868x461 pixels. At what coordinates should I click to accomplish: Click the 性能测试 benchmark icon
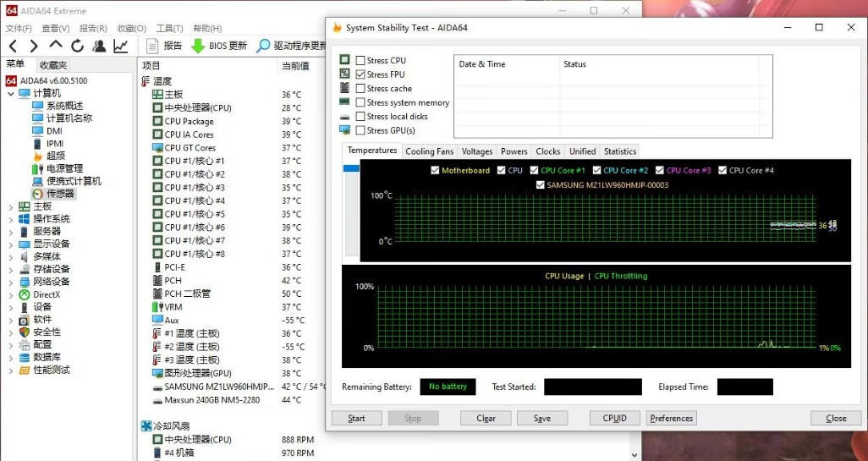pos(24,370)
